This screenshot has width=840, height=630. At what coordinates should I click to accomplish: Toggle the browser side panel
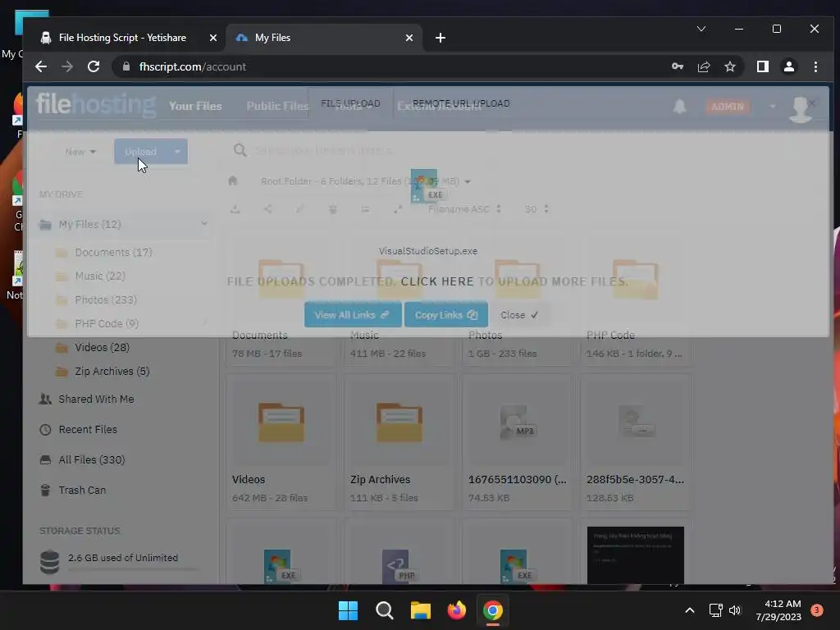[x=763, y=66]
